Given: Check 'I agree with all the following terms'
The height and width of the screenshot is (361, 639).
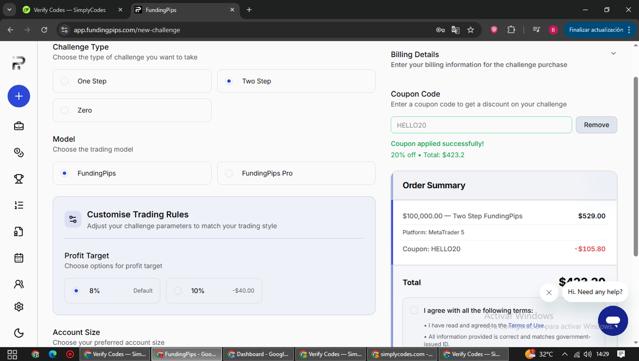Looking at the screenshot, I should tap(414, 310).
